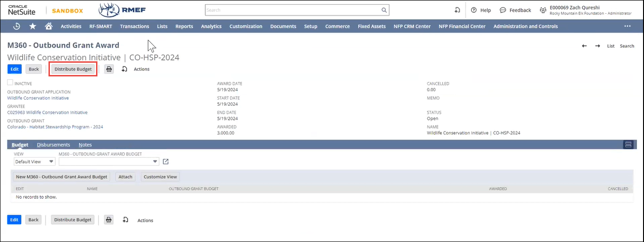This screenshot has width=644, height=242.
Task: Open the Default View dropdown
Action: click(x=35, y=162)
